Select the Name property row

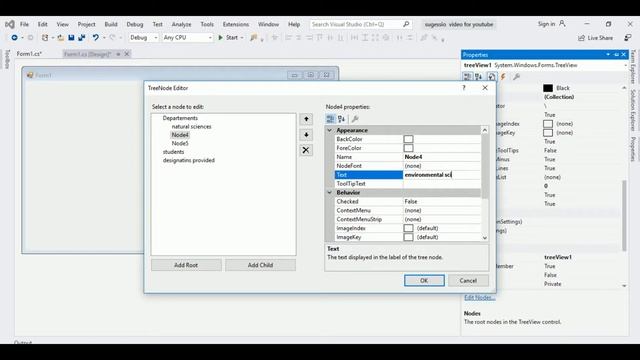(x=408, y=157)
